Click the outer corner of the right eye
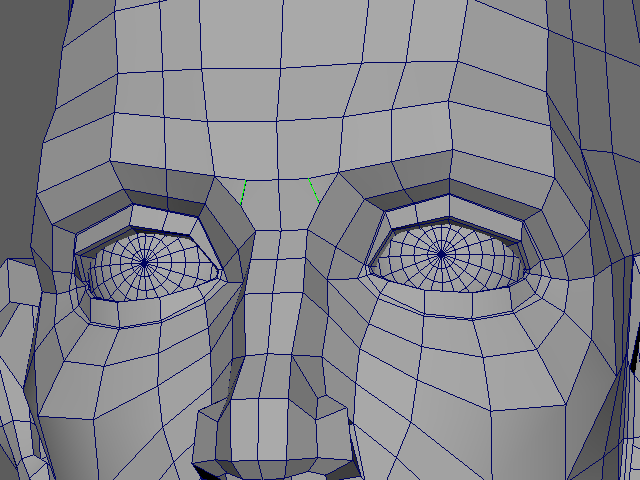 point(526,264)
